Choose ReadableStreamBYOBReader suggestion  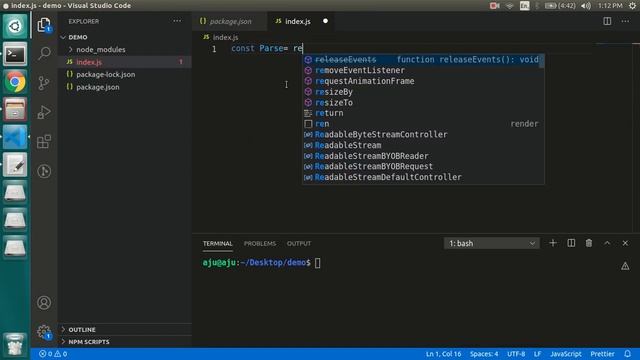[x=423, y=156]
